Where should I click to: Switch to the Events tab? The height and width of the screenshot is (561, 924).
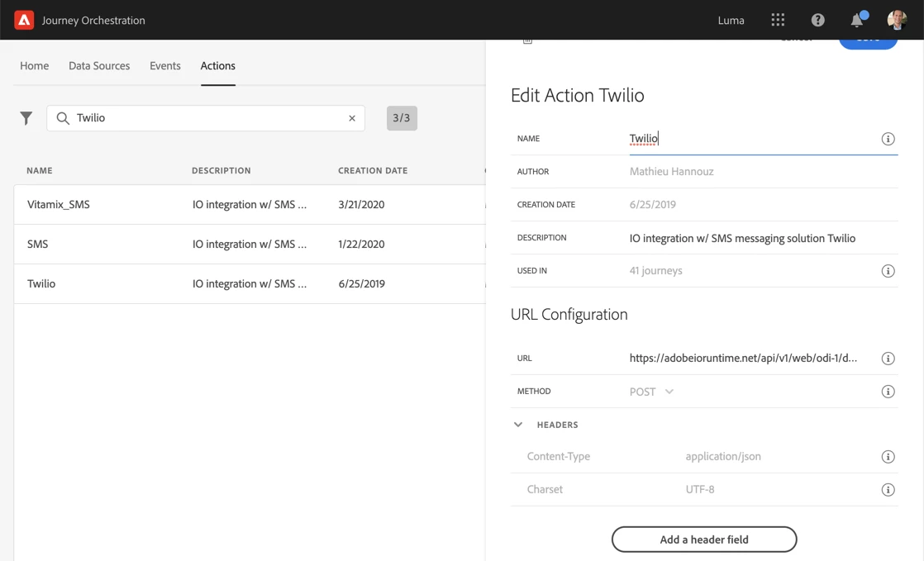(x=165, y=66)
